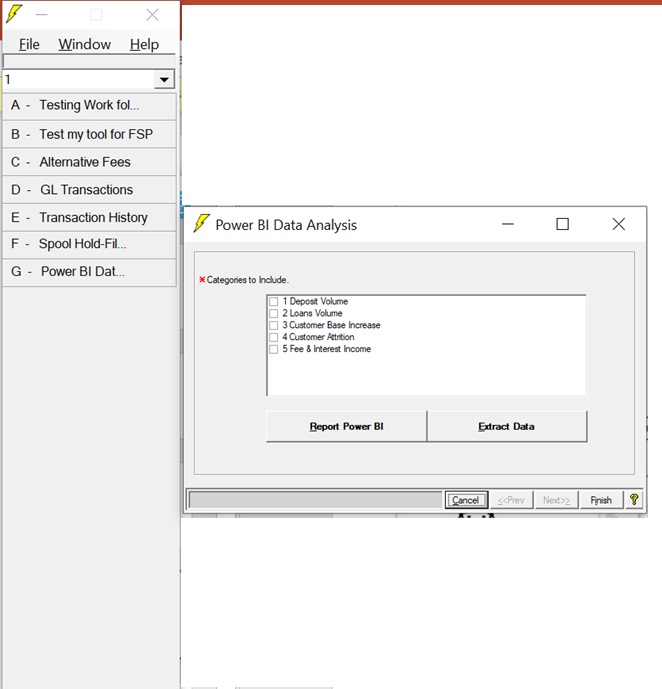
Task: Maximize the Power BI Data Analysis dialog
Action: tap(562, 224)
